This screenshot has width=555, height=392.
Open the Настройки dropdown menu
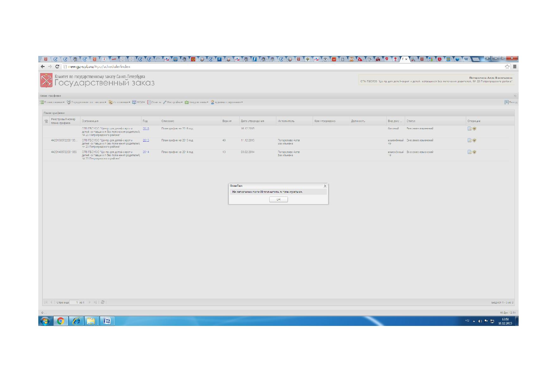pyautogui.click(x=173, y=102)
